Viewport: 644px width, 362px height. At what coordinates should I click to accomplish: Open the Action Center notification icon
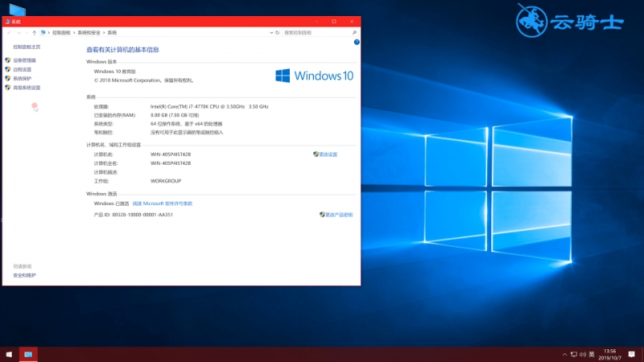point(632,354)
